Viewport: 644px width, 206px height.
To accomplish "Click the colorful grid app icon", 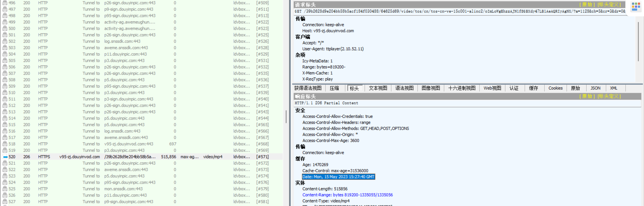I will coord(636,7).
